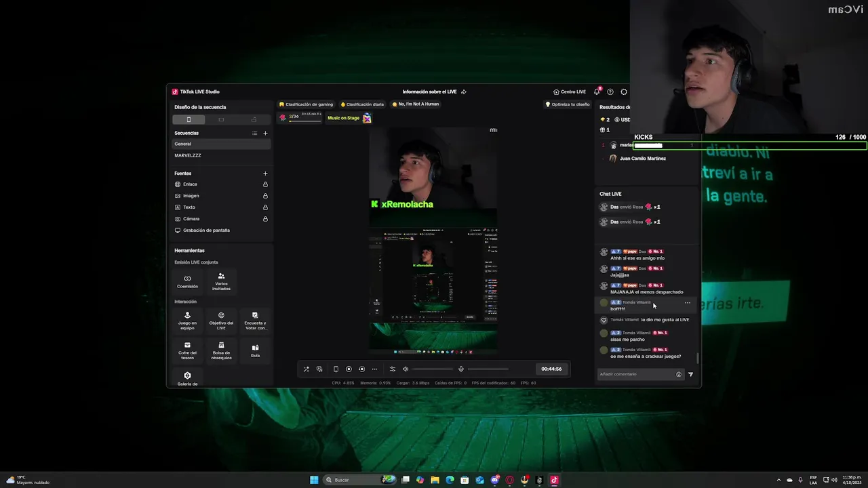Open the notifications bell
Screen dimensions: 868x488
click(x=597, y=91)
